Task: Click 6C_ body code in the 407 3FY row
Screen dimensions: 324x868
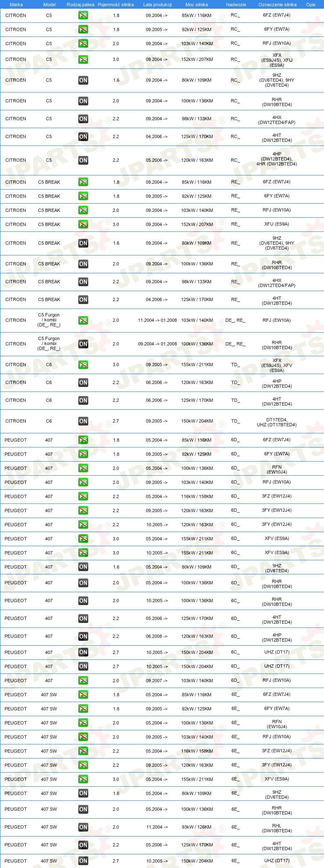Action: [x=235, y=525]
